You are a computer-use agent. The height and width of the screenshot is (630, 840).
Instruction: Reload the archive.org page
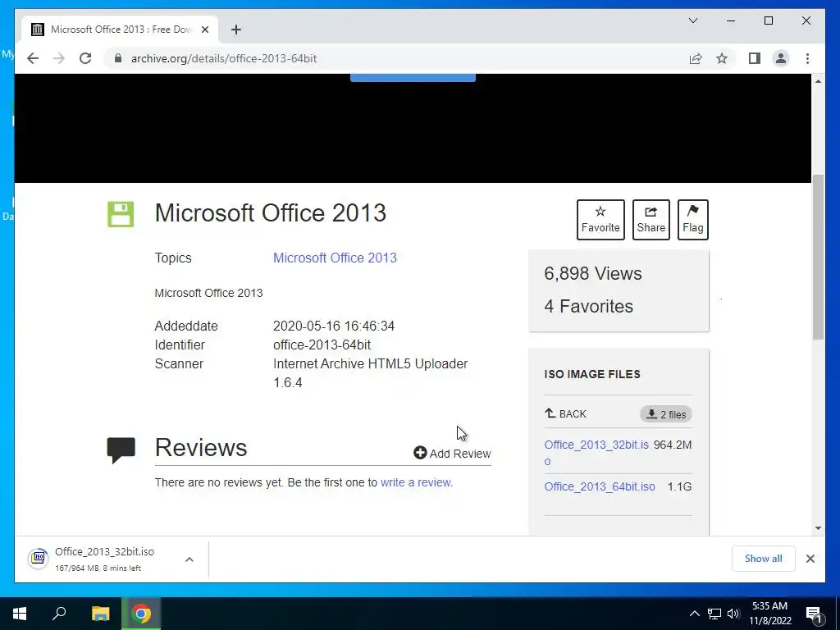pos(85,58)
